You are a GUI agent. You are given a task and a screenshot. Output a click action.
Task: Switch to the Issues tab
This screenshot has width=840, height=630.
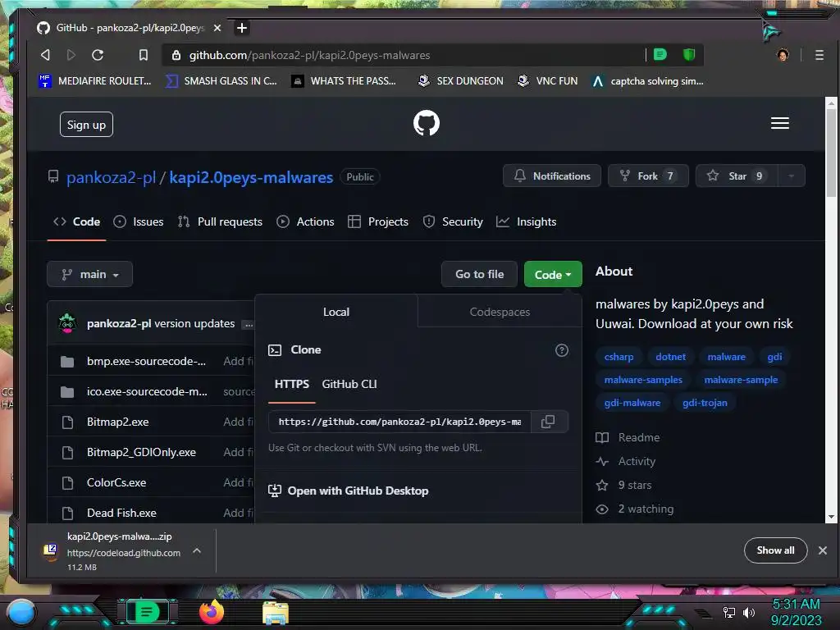139,221
